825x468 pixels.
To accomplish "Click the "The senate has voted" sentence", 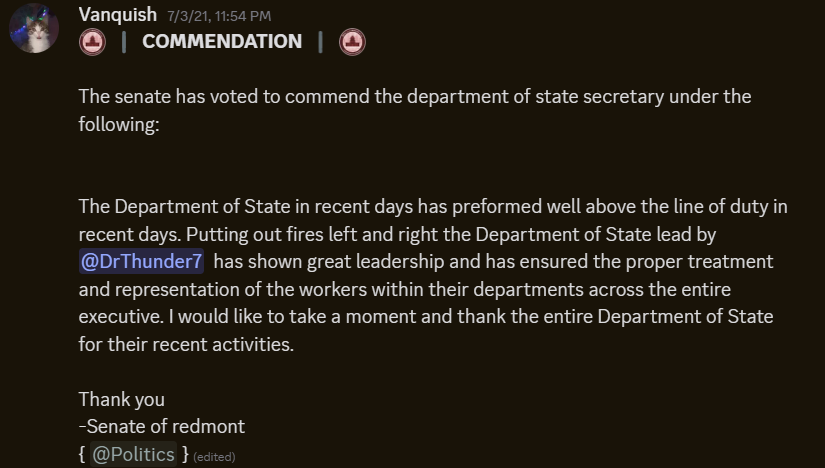I will (x=415, y=97).
